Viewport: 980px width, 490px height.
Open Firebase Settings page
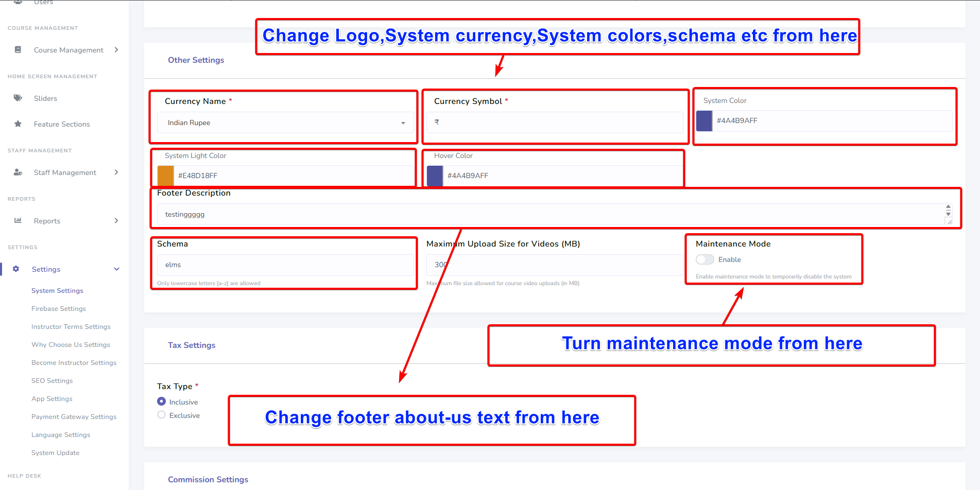pos(59,309)
